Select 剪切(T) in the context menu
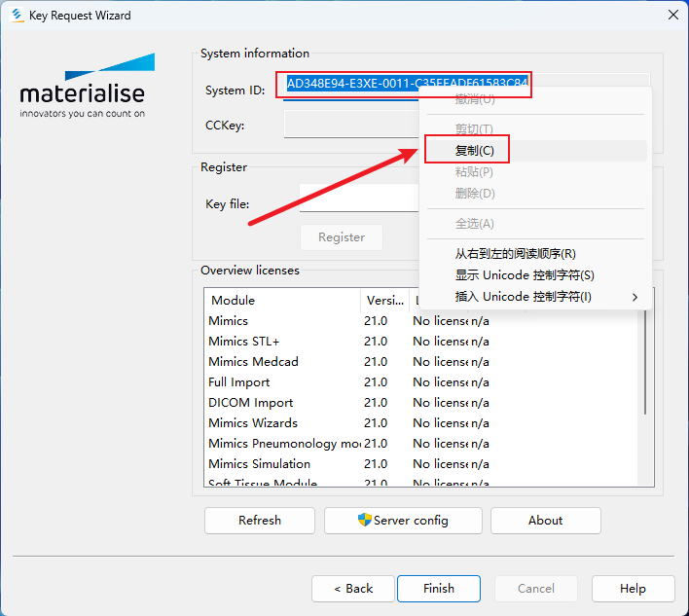Image resolution: width=689 pixels, height=616 pixels. click(x=536, y=129)
